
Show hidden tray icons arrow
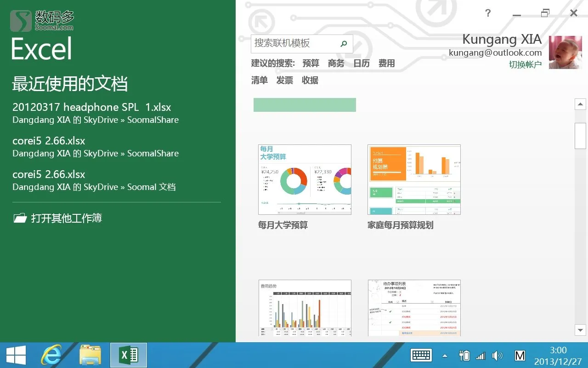pos(445,356)
